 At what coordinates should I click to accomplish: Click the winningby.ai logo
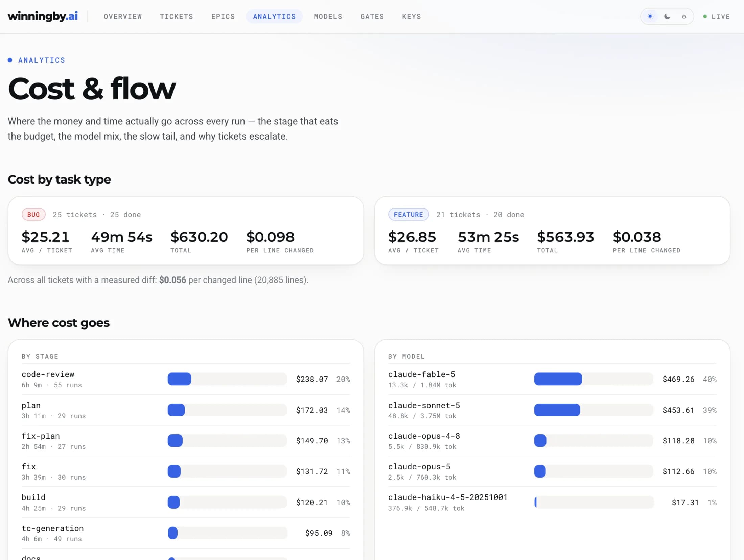point(43,16)
